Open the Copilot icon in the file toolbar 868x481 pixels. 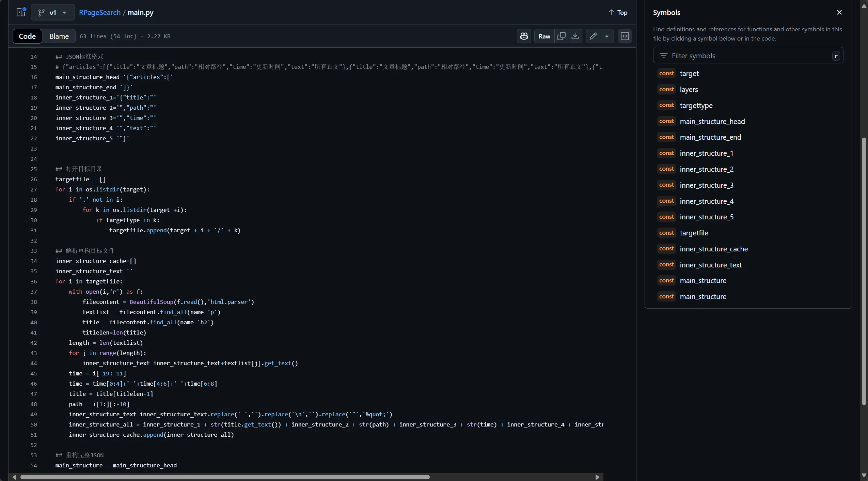524,36
